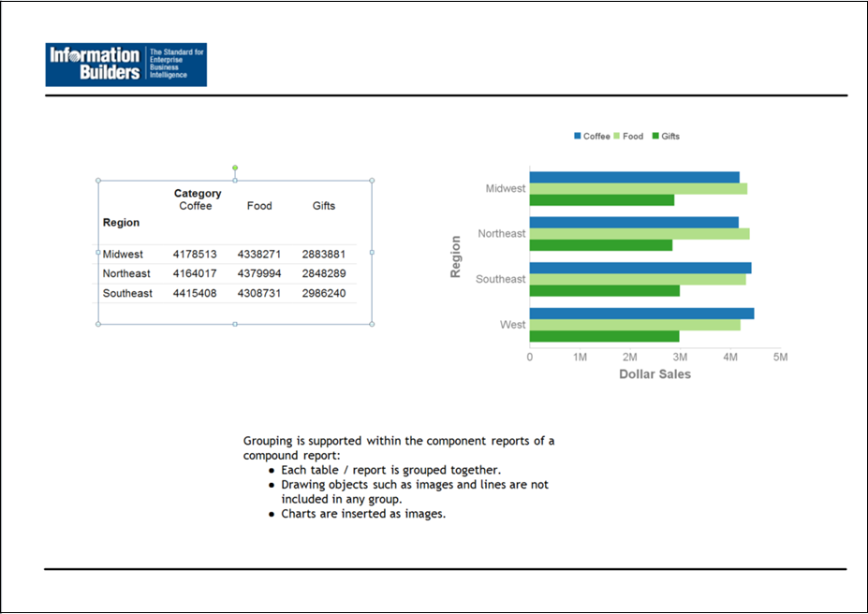Image resolution: width=868 pixels, height=614 pixels.
Task: Click the dark green Gifts legend swatch
Action: click(655, 137)
